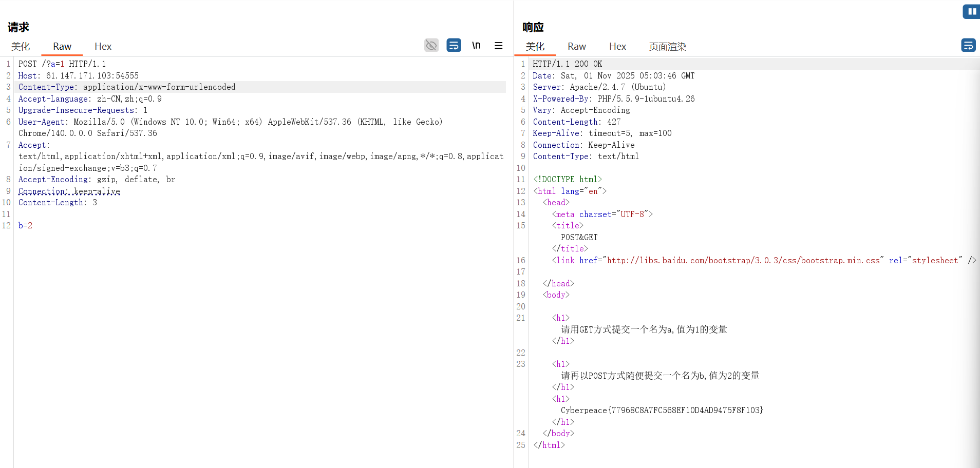Toggle show newline characters \n button
Image resolution: width=980 pixels, height=468 pixels.
coord(477,46)
